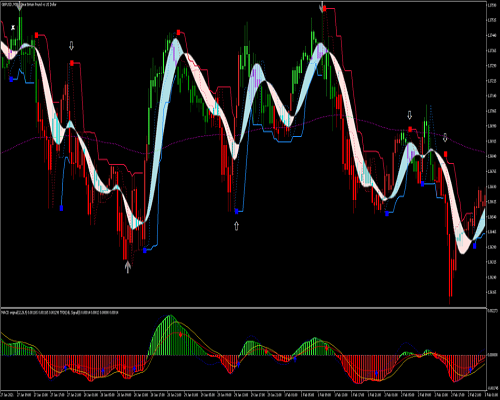Select the red square marker at highest price peak
The image size is (500, 400).
pyautogui.click(x=324, y=9)
